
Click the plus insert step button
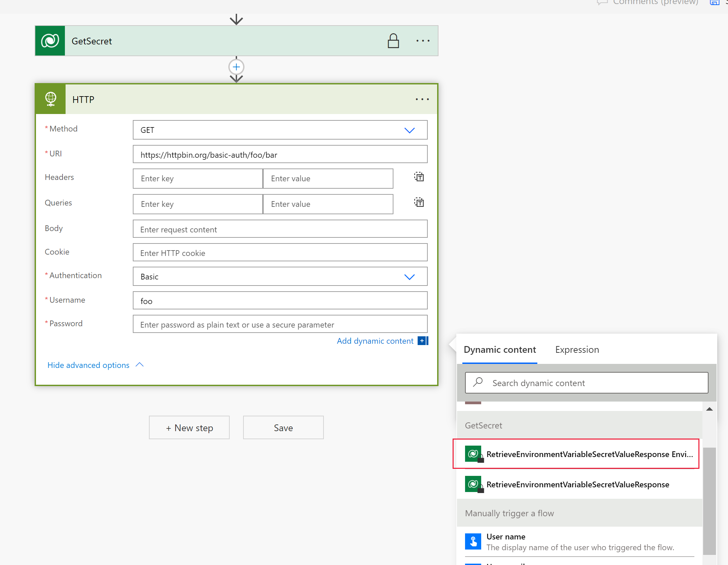point(236,67)
